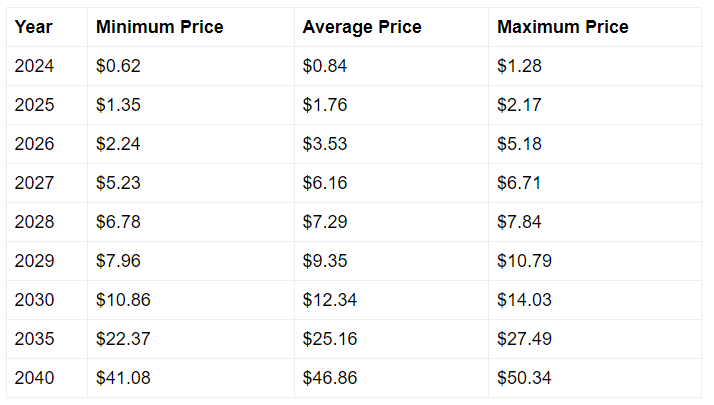Select the Maximum Price column header
This screenshot has height=405, width=714.
(x=563, y=27)
